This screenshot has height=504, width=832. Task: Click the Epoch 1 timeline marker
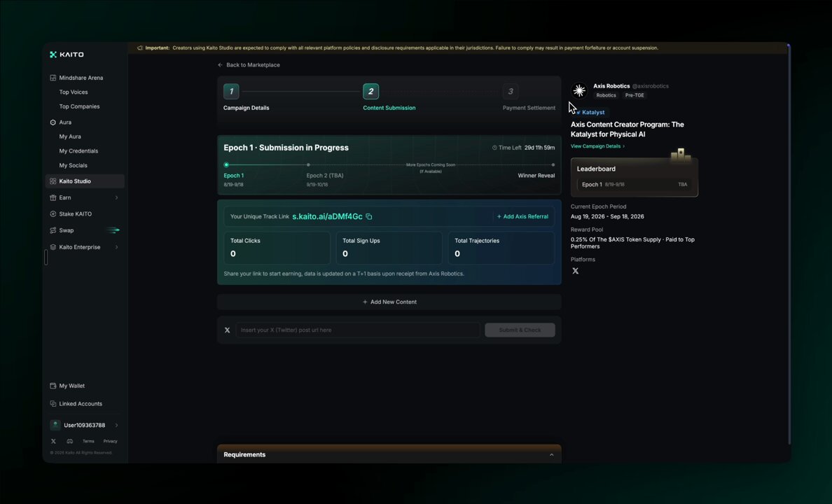tap(227, 165)
